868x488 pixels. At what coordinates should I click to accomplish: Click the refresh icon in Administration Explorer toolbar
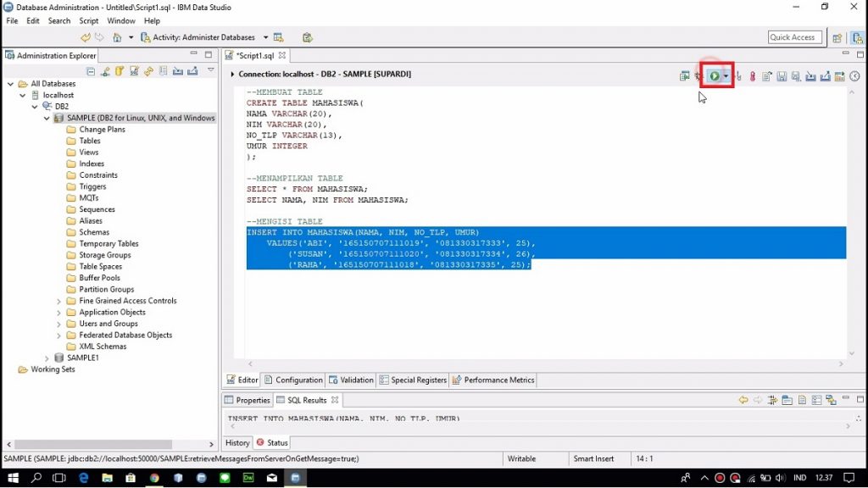click(148, 71)
